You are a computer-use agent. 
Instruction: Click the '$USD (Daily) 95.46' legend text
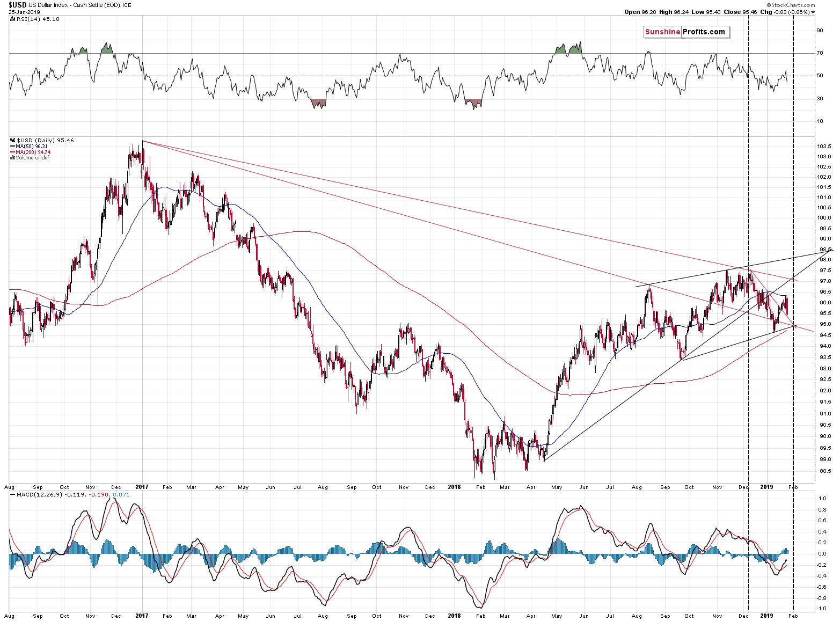pyautogui.click(x=46, y=140)
